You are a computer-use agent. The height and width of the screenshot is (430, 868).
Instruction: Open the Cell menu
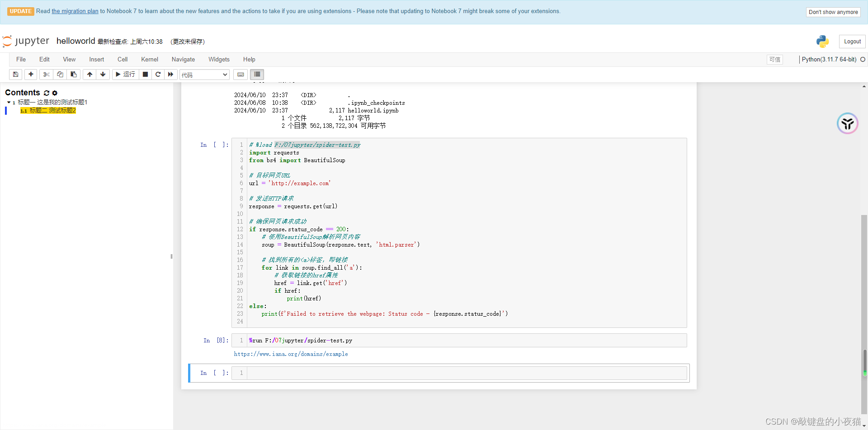(x=123, y=60)
